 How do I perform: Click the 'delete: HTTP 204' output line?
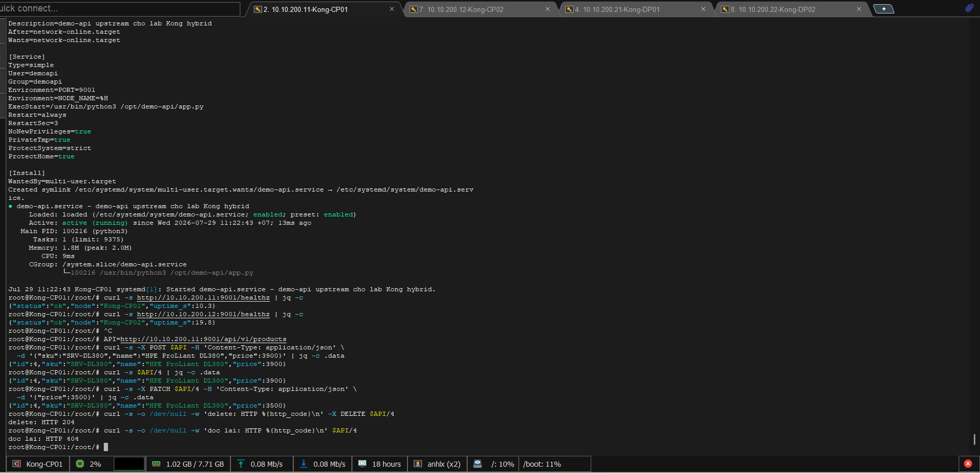coord(42,422)
